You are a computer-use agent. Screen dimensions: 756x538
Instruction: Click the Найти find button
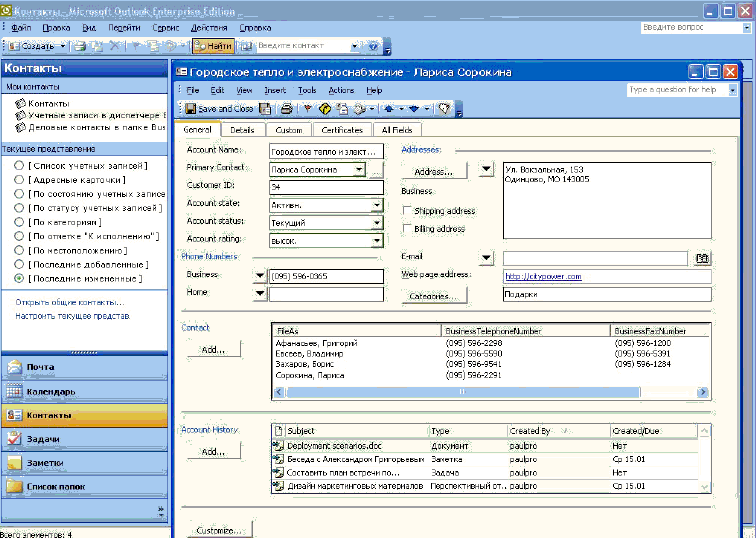pyautogui.click(x=214, y=46)
